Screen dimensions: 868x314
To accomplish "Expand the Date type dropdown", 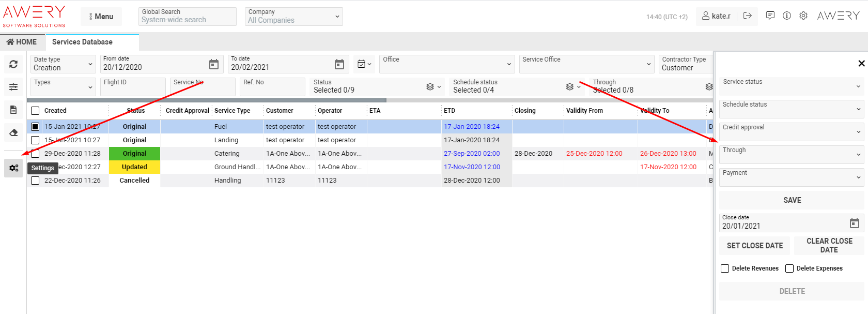I will (x=63, y=64).
